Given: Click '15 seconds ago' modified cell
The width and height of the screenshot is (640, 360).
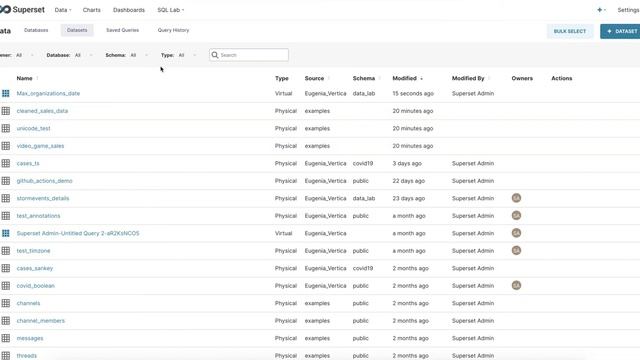Looking at the screenshot, I should point(413,93).
